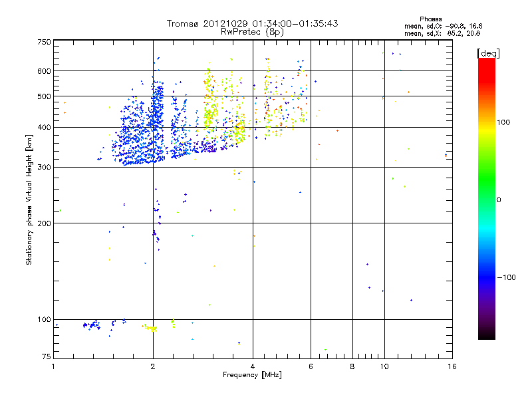
Task: Click the 'Stationary phase Virtual Height [km]' axis label
Action: 29,199
